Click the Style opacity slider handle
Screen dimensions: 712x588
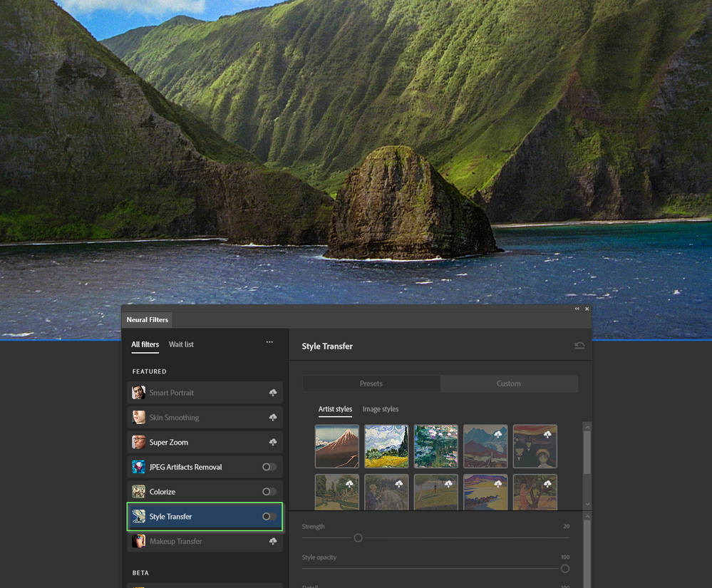[x=565, y=569]
